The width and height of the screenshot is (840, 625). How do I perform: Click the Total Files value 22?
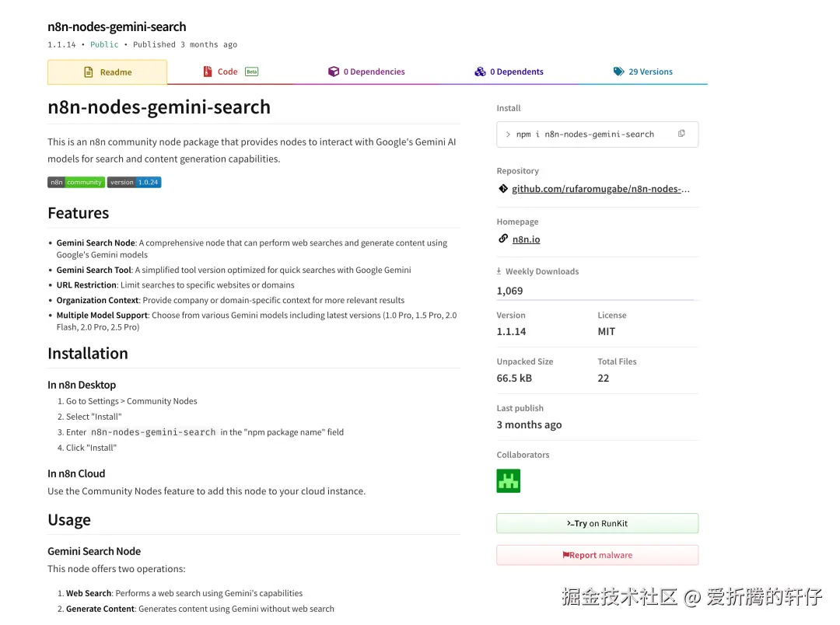(604, 378)
